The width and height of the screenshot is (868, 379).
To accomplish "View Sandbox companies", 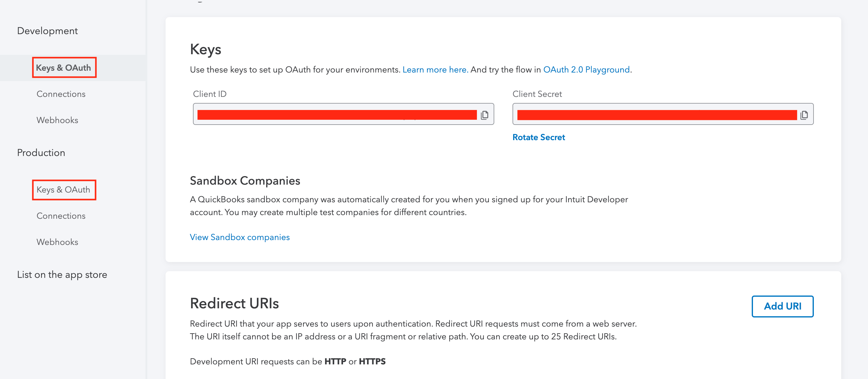I will point(240,237).
